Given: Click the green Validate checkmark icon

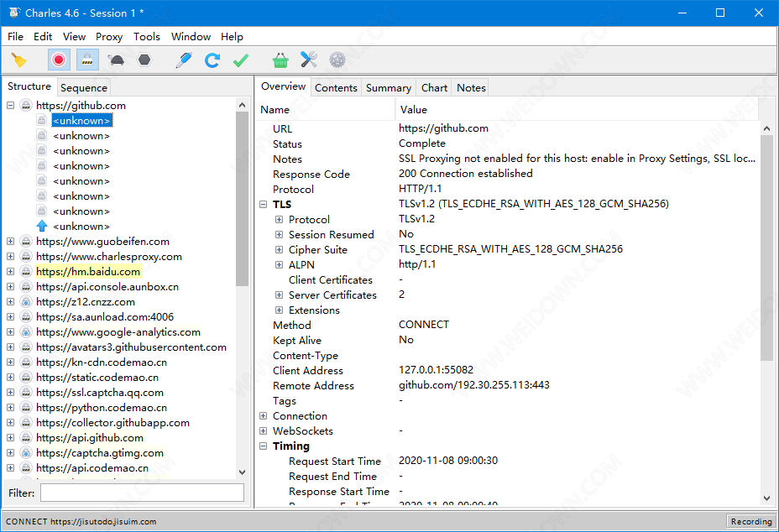Looking at the screenshot, I should click(241, 60).
